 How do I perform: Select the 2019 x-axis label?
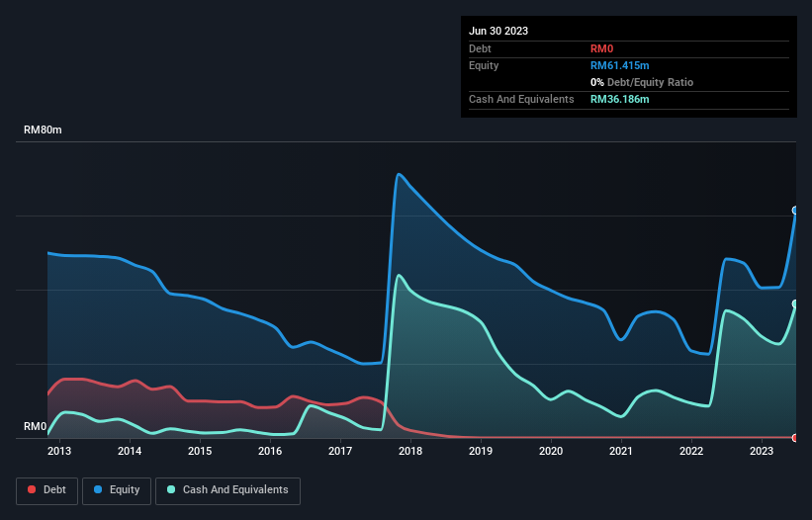click(481, 451)
